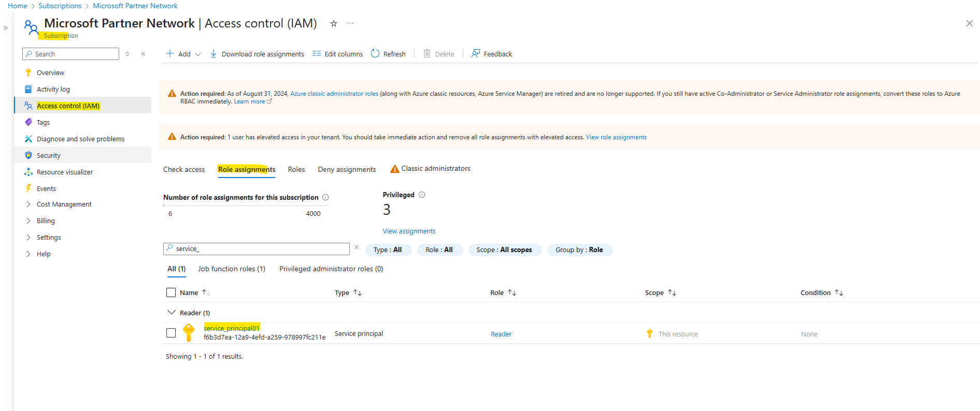Sort by the Condition column
980x411 pixels.
[822, 292]
